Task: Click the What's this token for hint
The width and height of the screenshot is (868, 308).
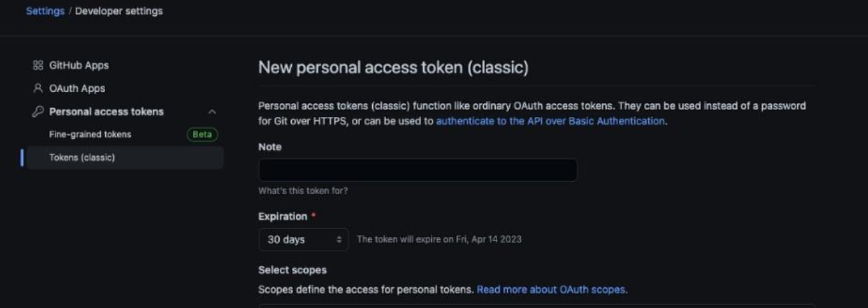Action: (303, 191)
